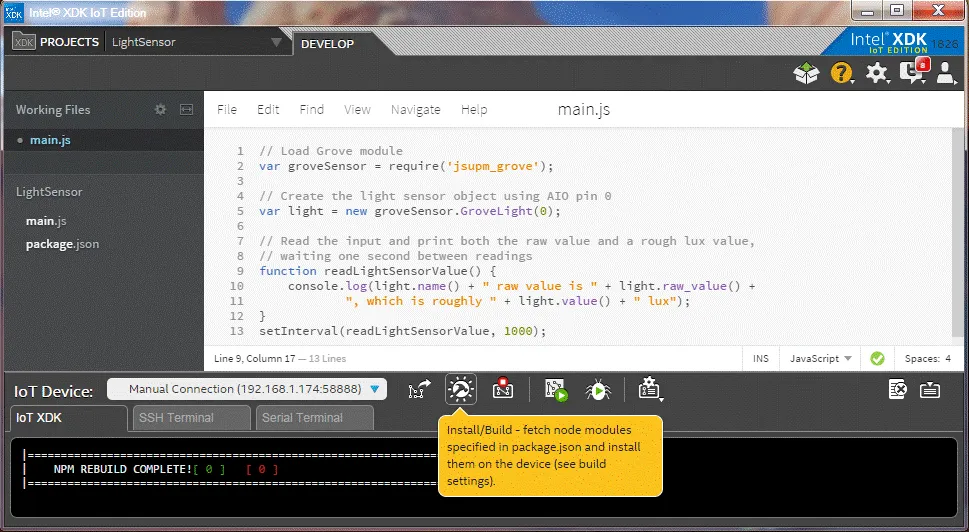The width and height of the screenshot is (969, 532).
Task: Click the box with green arrow update icon
Action: pos(806,72)
